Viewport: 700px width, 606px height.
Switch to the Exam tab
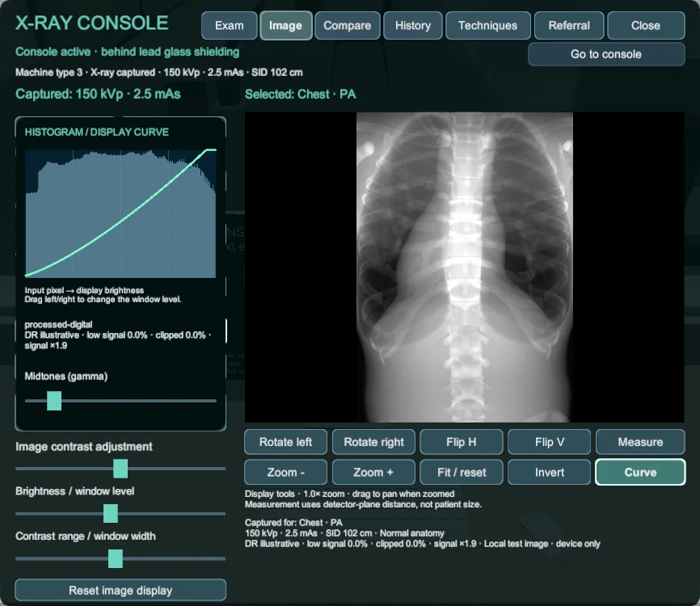click(x=229, y=25)
